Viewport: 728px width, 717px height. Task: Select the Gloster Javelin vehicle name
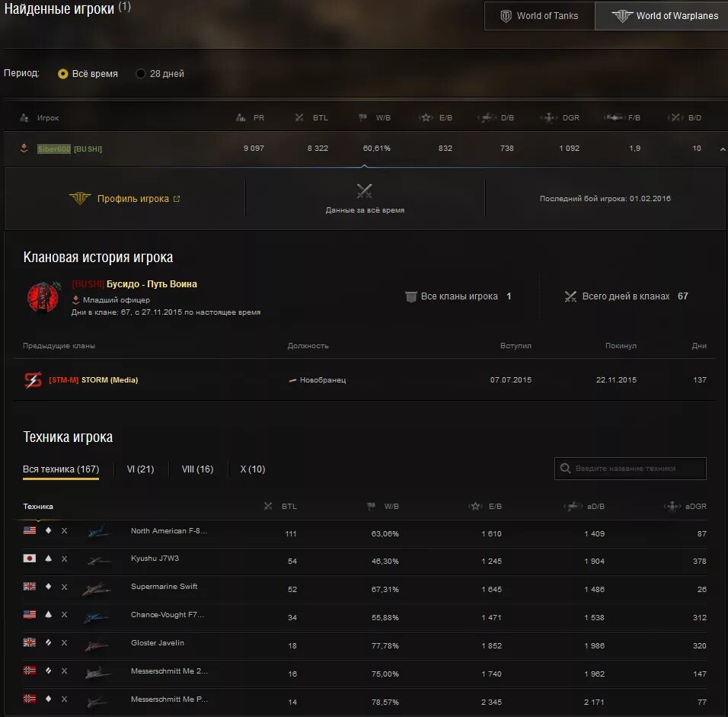158,642
